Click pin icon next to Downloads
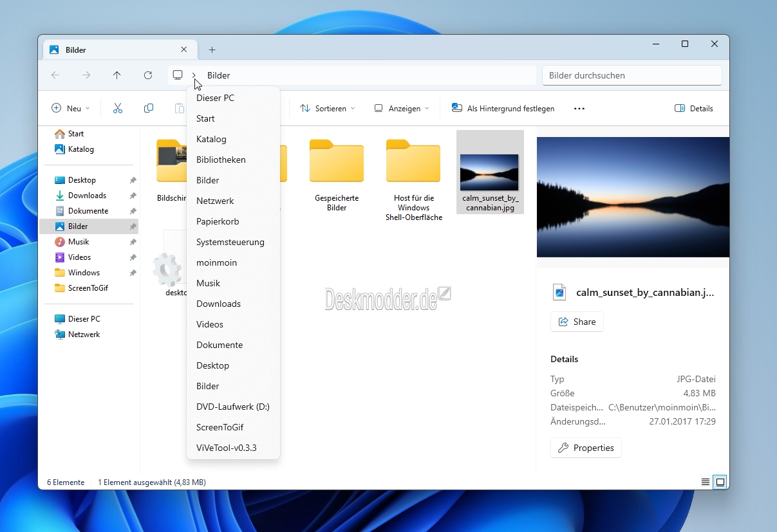777x532 pixels. tap(133, 196)
